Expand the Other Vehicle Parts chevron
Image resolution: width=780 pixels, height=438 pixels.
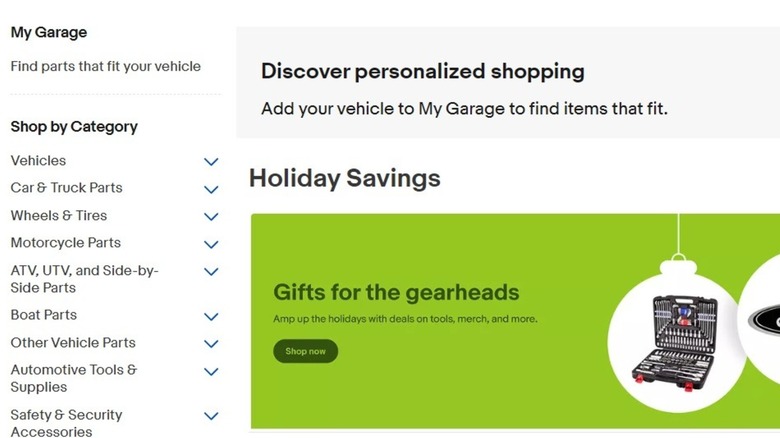(x=211, y=343)
